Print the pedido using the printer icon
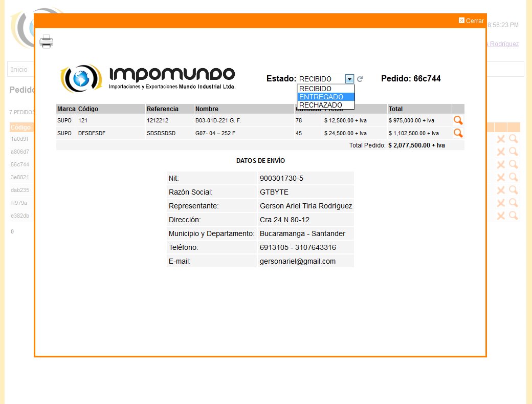The height and width of the screenshot is (404, 532). pyautogui.click(x=46, y=42)
